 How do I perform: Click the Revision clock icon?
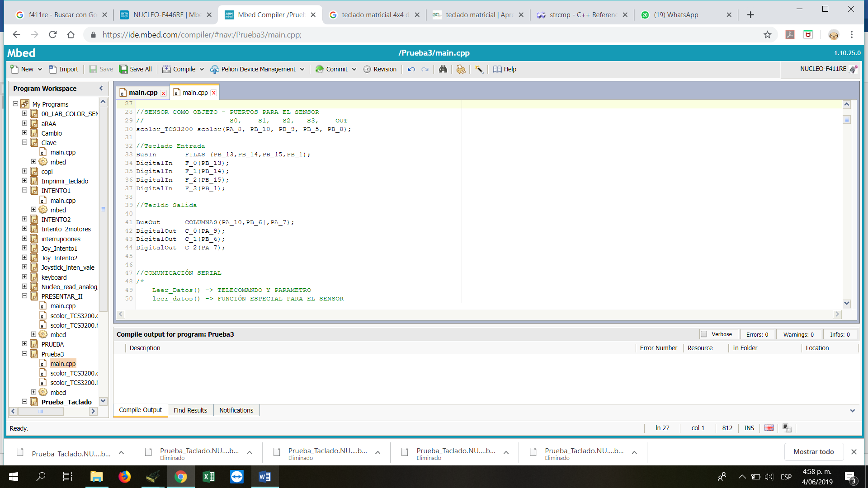(367, 69)
